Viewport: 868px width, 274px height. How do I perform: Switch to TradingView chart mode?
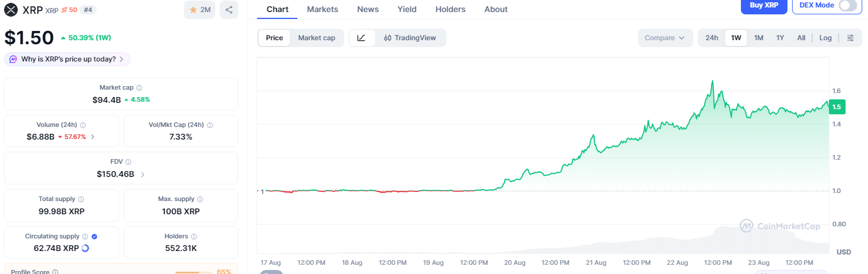(410, 38)
